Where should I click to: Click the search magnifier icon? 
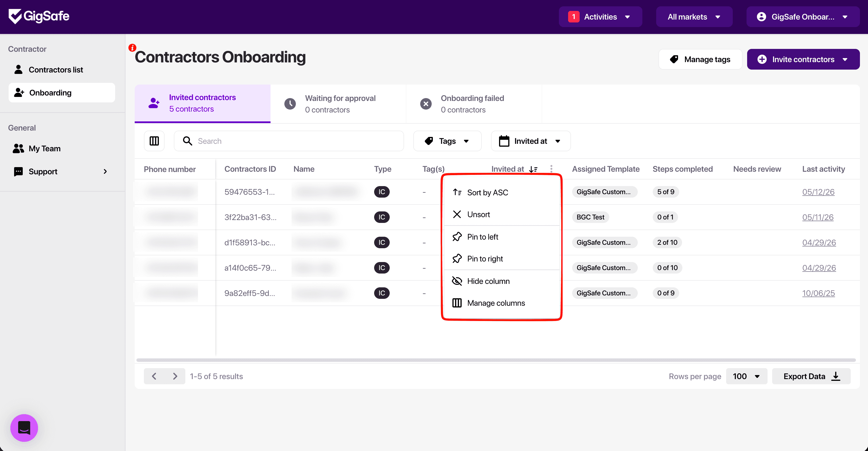[x=187, y=141]
